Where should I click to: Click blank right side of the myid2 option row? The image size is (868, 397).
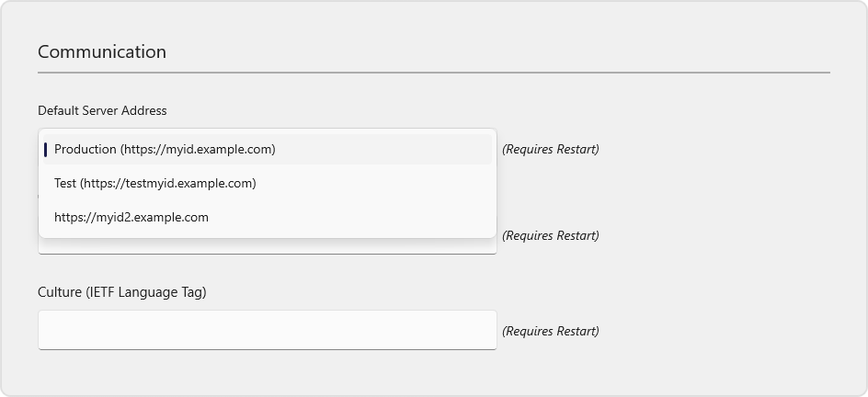(x=349, y=217)
